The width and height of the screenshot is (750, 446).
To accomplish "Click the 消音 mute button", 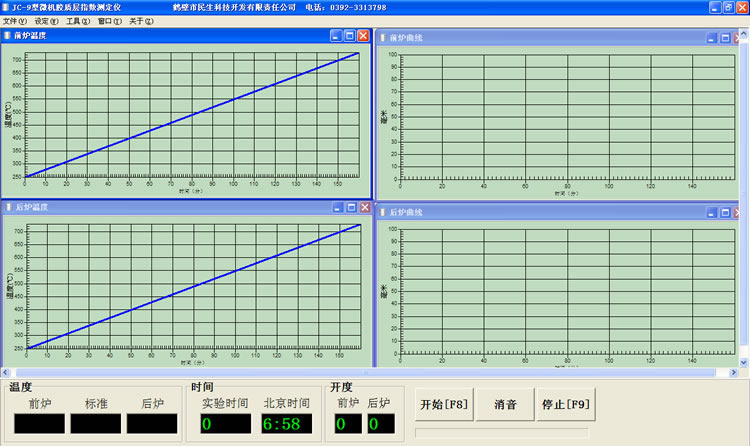I will 505,405.
